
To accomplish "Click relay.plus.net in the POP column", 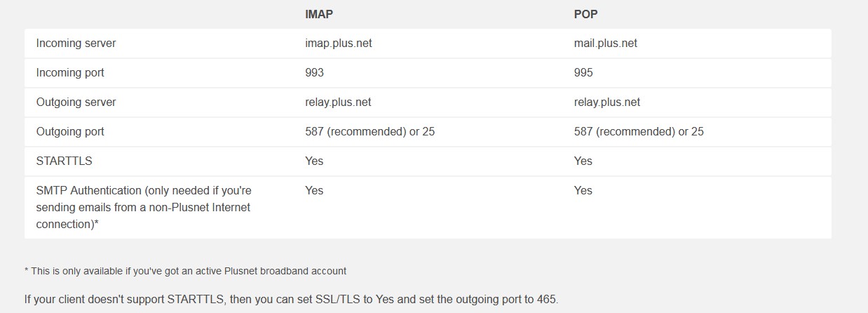I will click(x=606, y=102).
